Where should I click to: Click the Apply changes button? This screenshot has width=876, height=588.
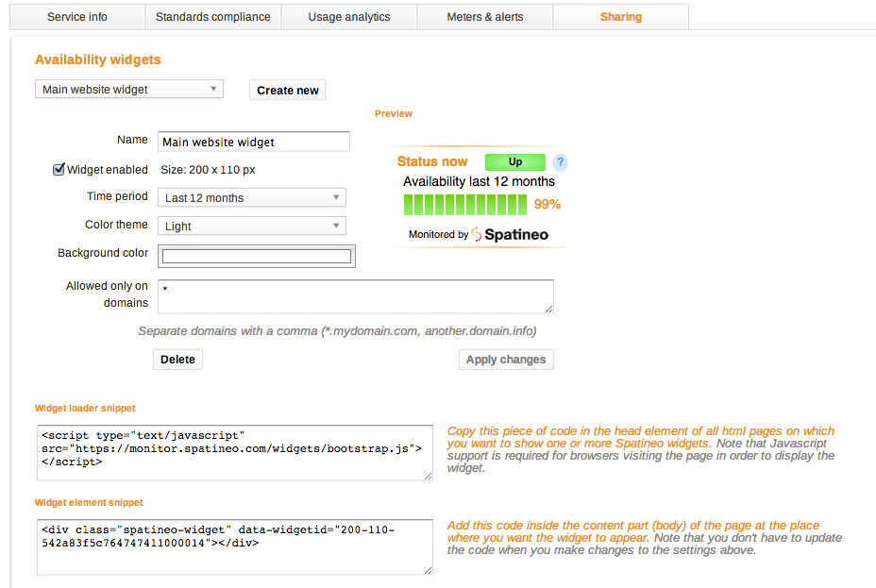tap(506, 360)
